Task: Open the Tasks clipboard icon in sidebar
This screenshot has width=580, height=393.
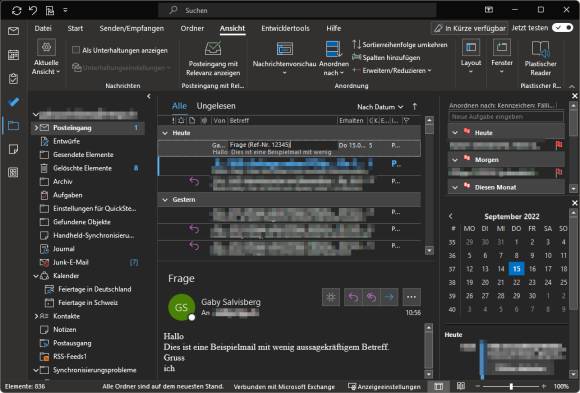Action: click(13, 78)
